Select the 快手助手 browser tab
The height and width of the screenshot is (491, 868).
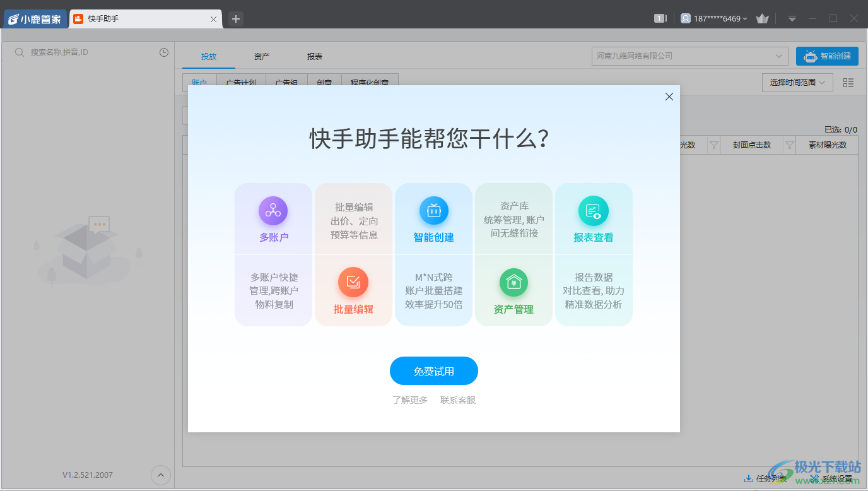[146, 19]
